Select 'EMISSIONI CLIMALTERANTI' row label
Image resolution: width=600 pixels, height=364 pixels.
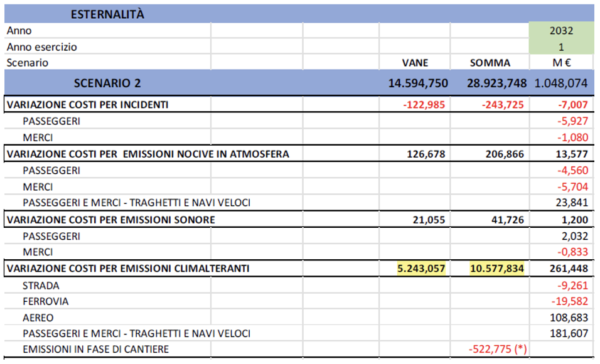click(x=128, y=269)
